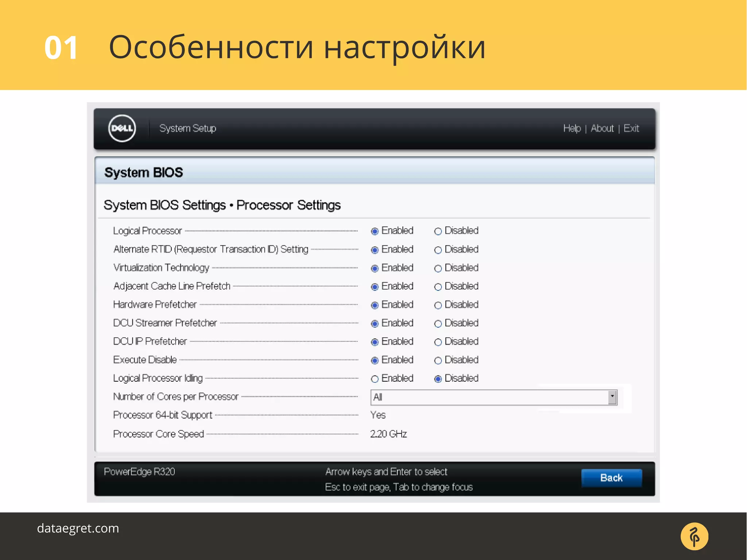Image resolution: width=747 pixels, height=560 pixels.
Task: Click the Exit link in header
Action: click(631, 128)
